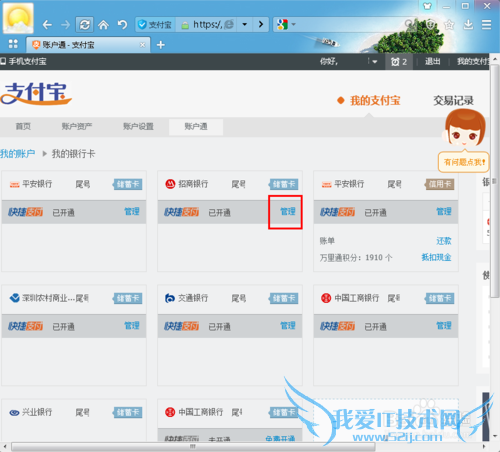Viewport: 500px width, 452px height.
Task: Click the favorites star icon
Action: [449, 25]
